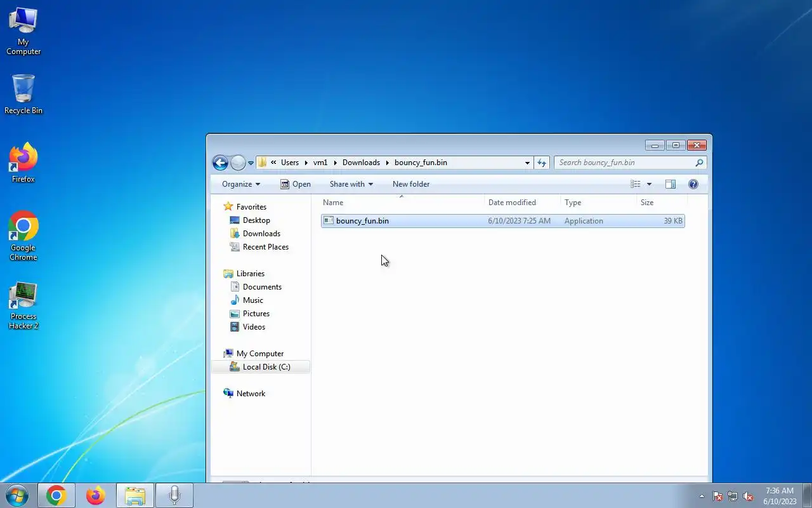
Task: Click Downloads in the address breadcrumb
Action: [x=361, y=163]
